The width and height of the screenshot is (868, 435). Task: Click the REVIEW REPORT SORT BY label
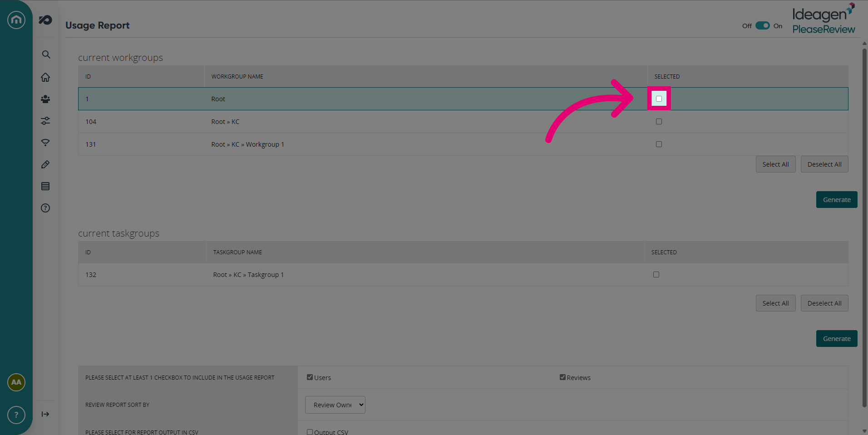(x=117, y=405)
